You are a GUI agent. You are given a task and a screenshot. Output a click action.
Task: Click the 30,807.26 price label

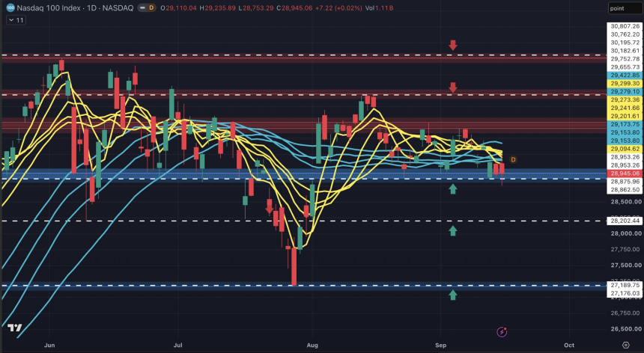(625, 26)
